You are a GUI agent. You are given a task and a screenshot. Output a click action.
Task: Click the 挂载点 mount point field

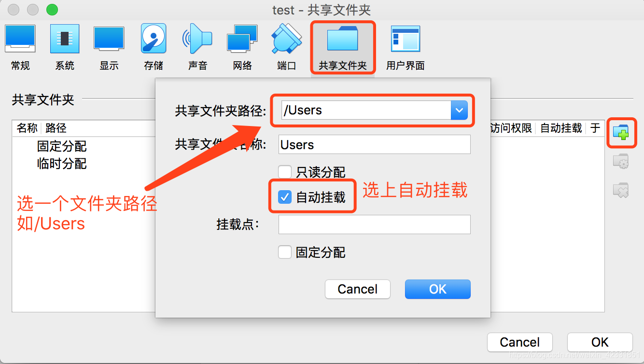375,224
